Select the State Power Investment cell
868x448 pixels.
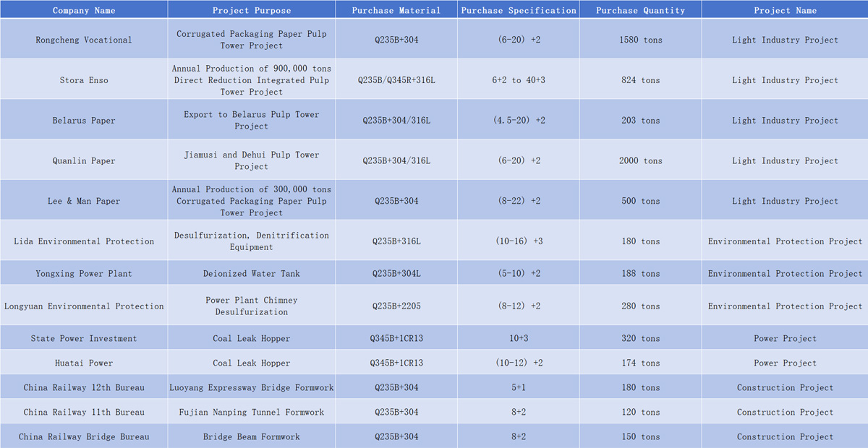tap(84, 338)
